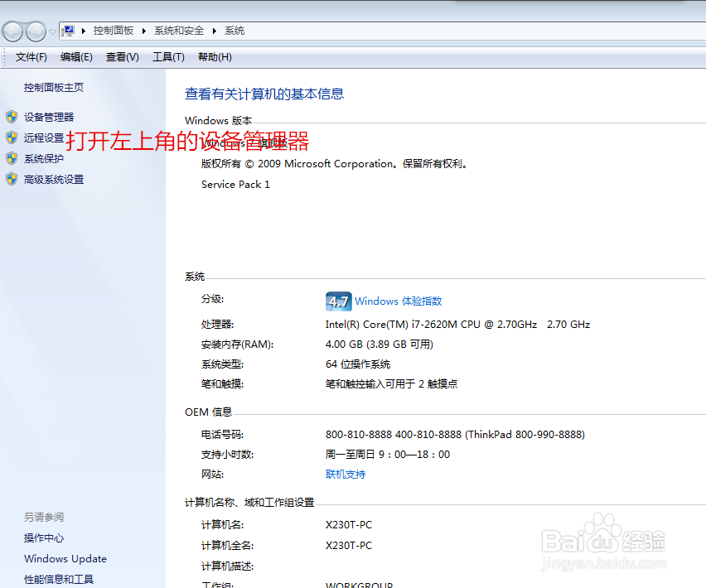Open recent pages dropdown beside navigation arrows
The height and width of the screenshot is (588, 706).
(x=53, y=32)
